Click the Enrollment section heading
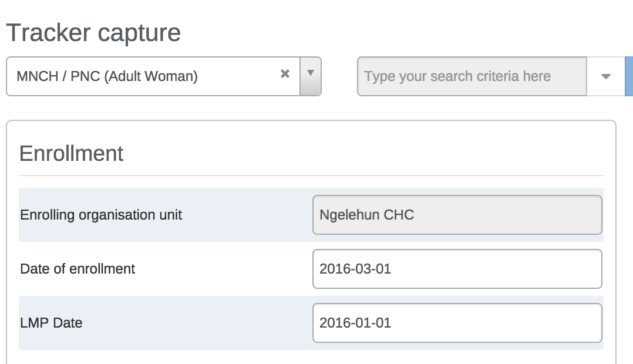 click(71, 153)
